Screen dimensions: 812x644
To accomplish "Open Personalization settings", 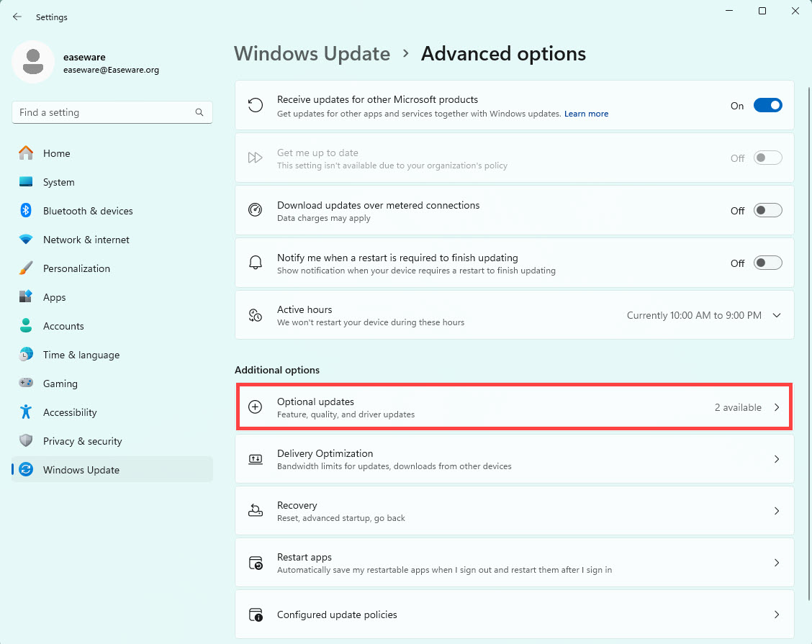I will (112, 268).
